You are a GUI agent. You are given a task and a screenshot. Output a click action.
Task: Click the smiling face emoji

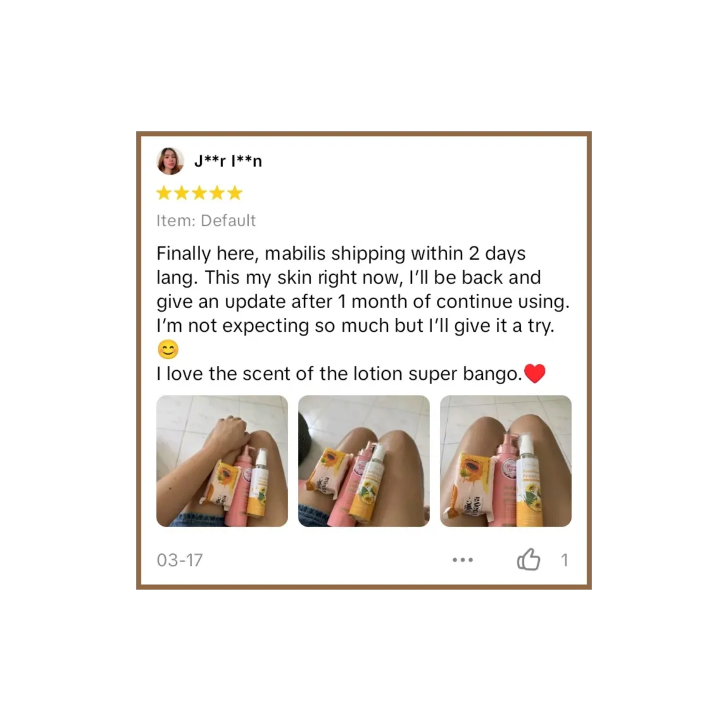click(x=168, y=350)
